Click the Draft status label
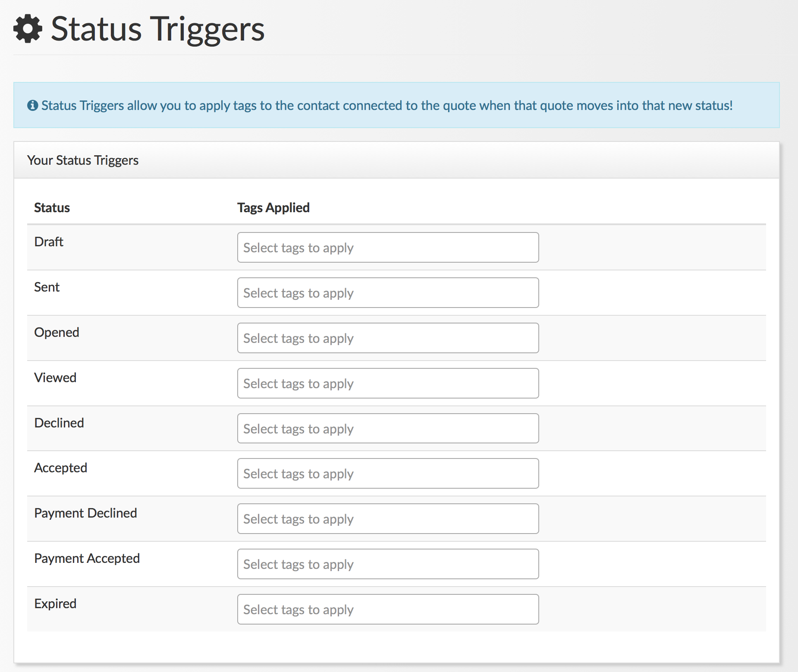798x672 pixels. point(49,242)
